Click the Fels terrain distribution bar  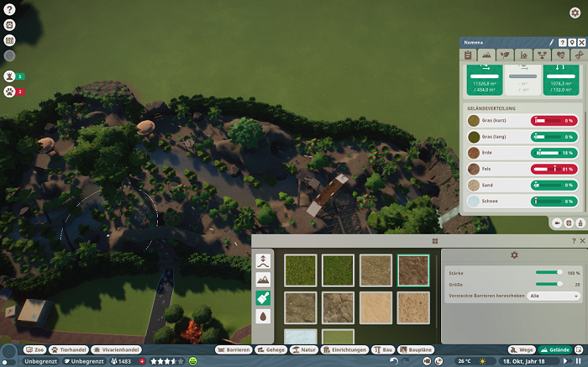click(x=554, y=169)
